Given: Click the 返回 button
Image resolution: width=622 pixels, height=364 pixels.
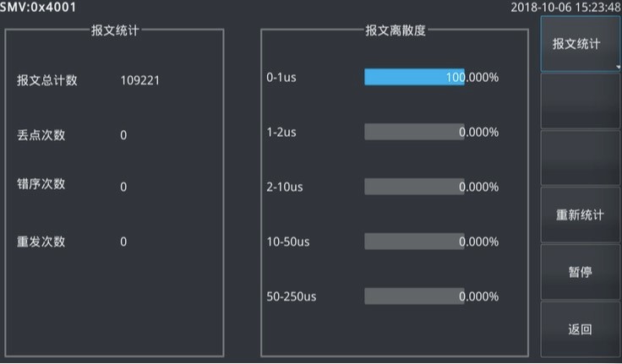Looking at the screenshot, I should [580, 329].
